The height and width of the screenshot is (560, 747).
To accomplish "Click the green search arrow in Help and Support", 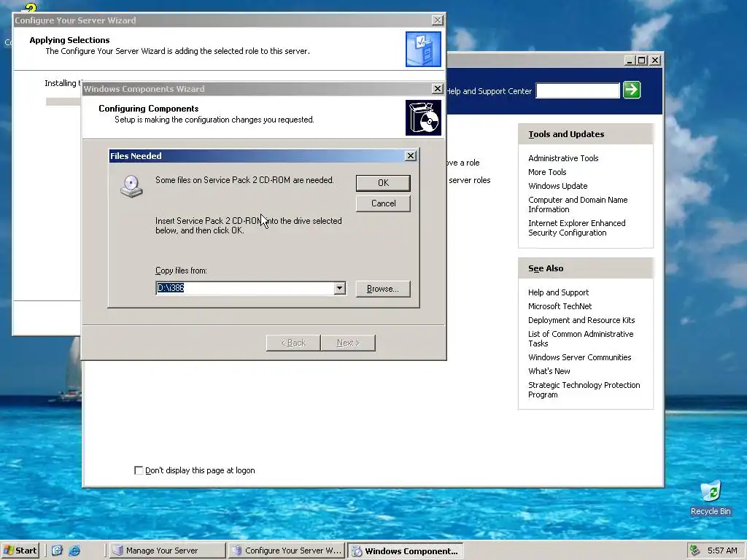I will pos(632,90).
